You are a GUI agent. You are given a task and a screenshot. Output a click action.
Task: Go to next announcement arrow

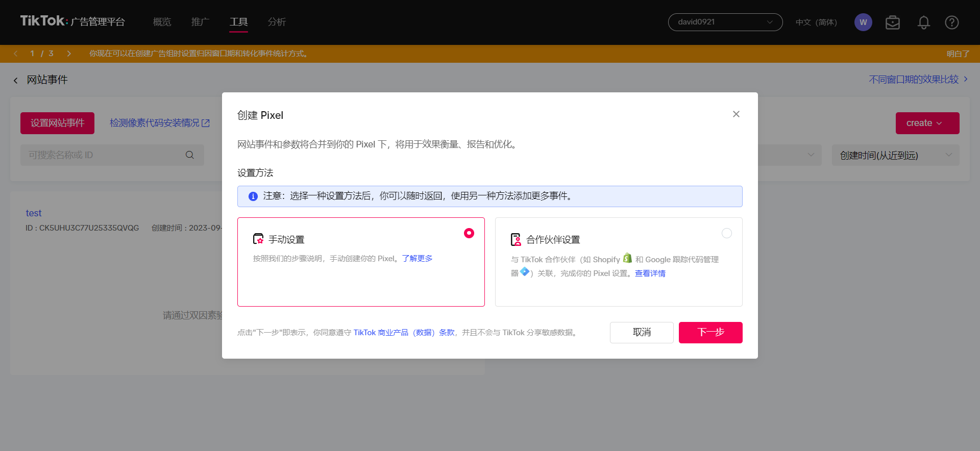pyautogui.click(x=69, y=54)
